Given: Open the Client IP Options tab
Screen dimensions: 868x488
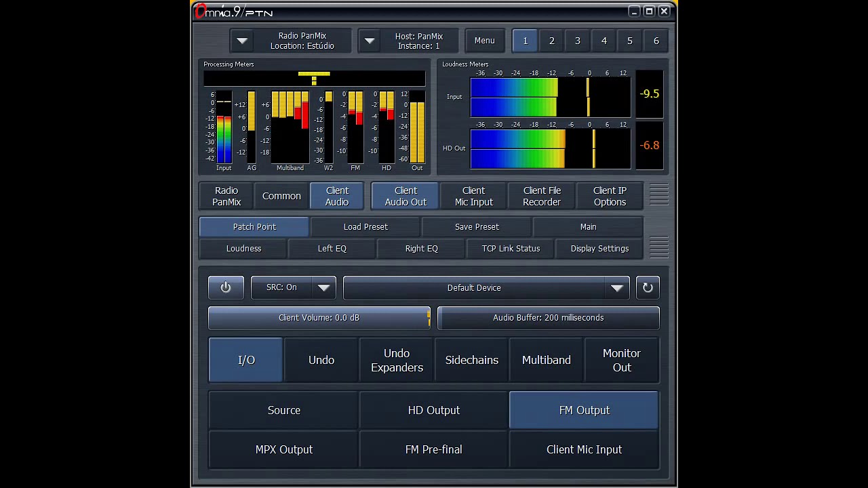Looking at the screenshot, I should [610, 196].
